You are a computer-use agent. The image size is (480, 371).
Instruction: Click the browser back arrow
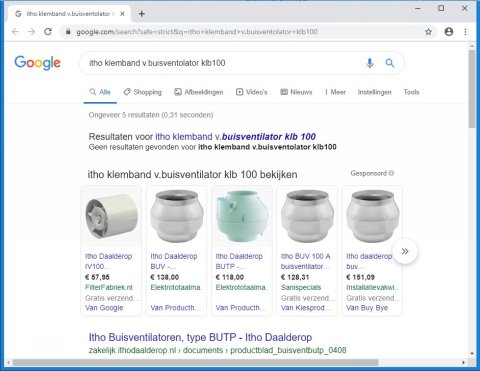point(15,32)
